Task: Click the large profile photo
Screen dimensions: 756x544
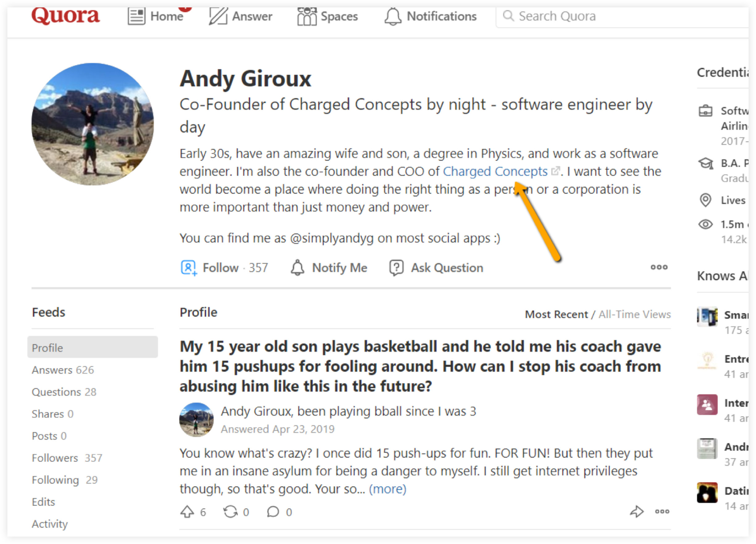Action: pyautogui.click(x=92, y=124)
